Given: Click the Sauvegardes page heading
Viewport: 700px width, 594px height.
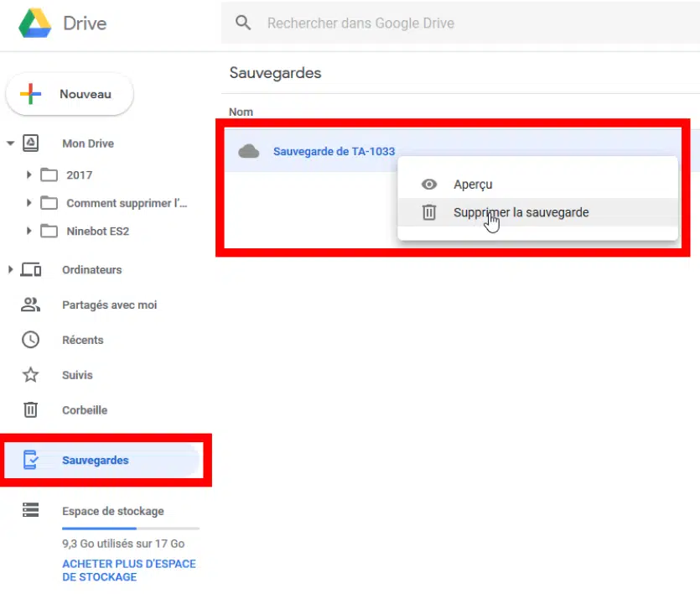Looking at the screenshot, I should (275, 73).
